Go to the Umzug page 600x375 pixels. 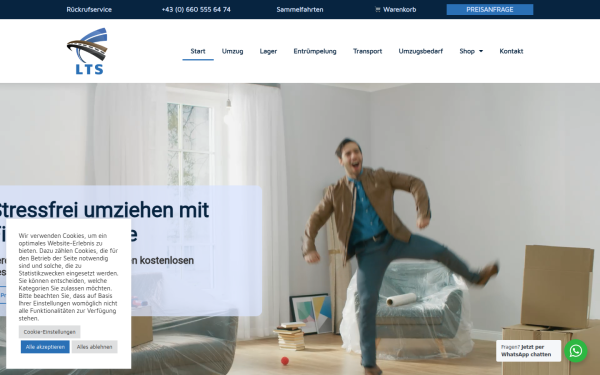click(x=232, y=51)
